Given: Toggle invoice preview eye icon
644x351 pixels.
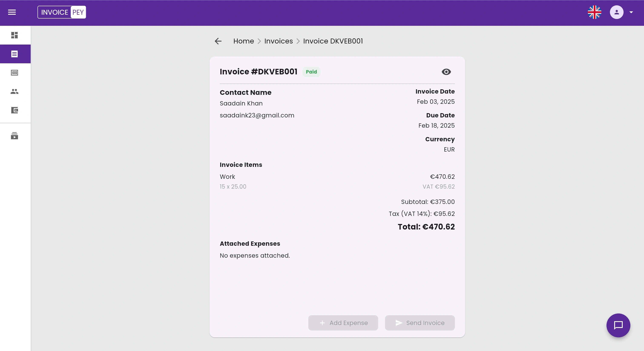Looking at the screenshot, I should [446, 72].
